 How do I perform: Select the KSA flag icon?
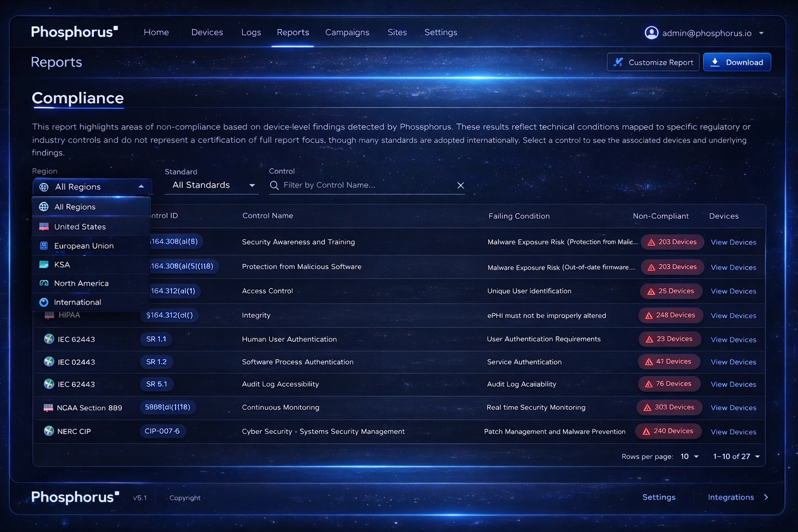tap(44, 264)
